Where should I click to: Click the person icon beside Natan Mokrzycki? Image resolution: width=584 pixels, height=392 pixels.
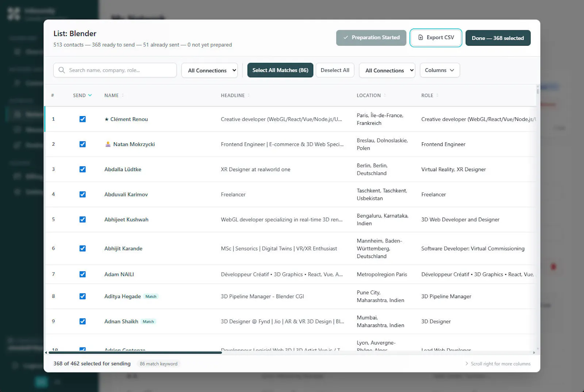point(108,144)
